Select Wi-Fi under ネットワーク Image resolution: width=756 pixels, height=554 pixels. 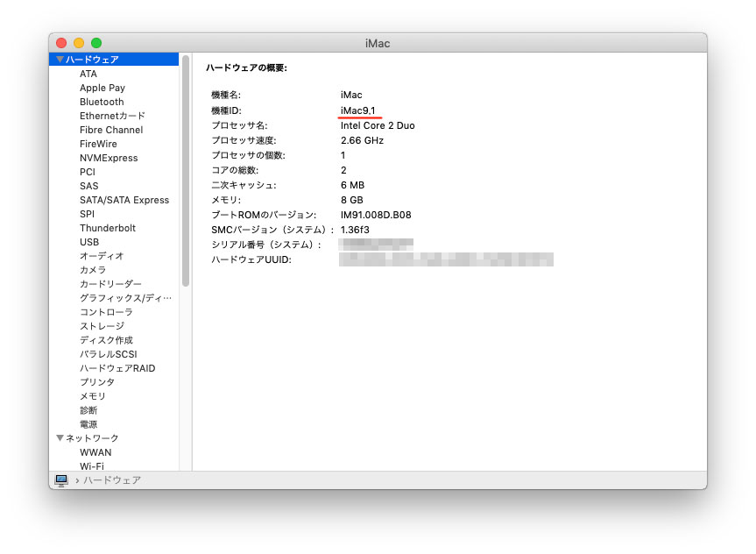pos(92,466)
